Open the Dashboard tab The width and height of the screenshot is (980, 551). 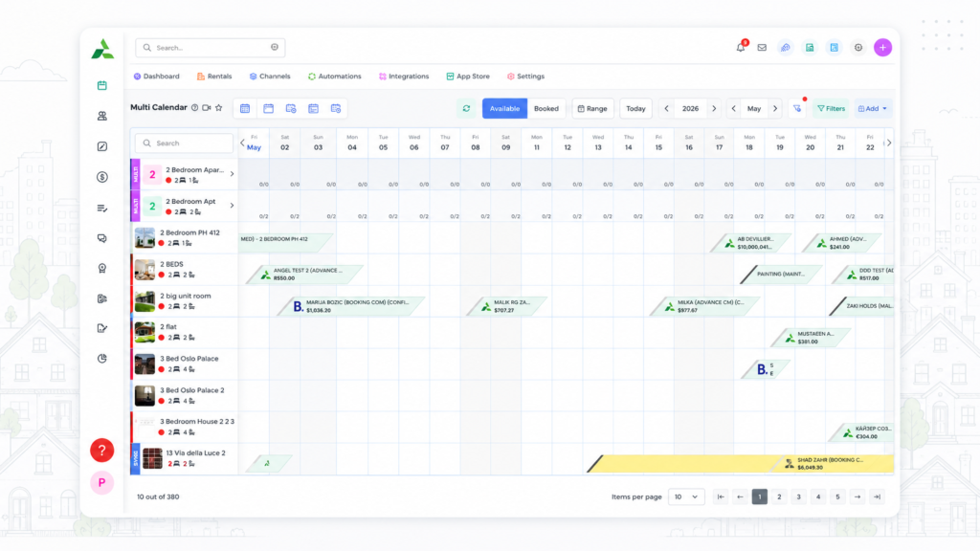click(156, 77)
